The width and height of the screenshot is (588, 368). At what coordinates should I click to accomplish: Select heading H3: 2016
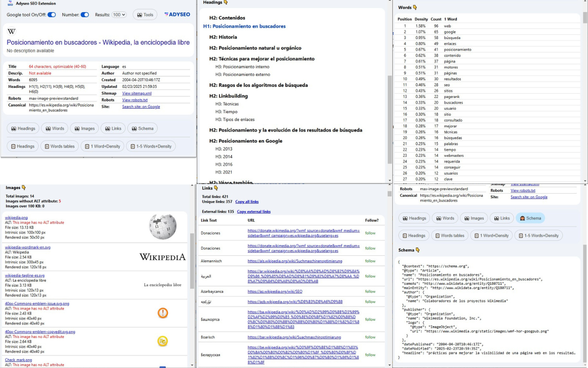224,164
